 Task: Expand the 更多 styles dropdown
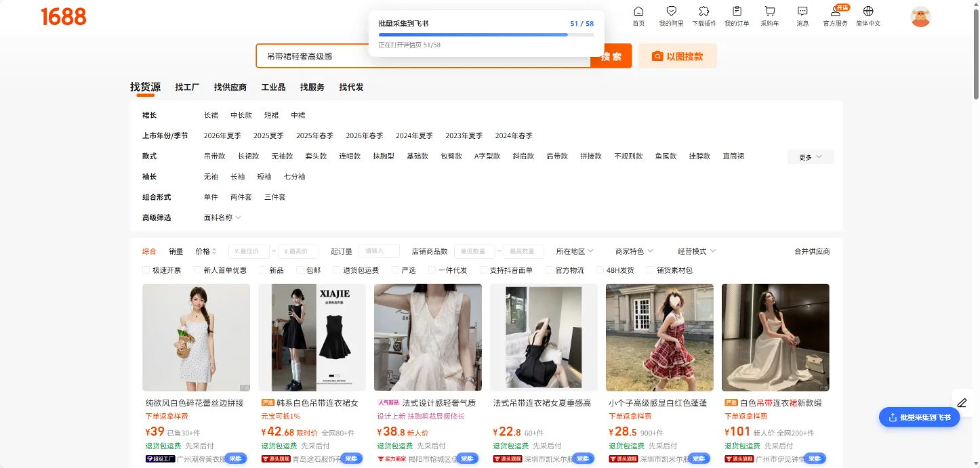[x=811, y=156]
